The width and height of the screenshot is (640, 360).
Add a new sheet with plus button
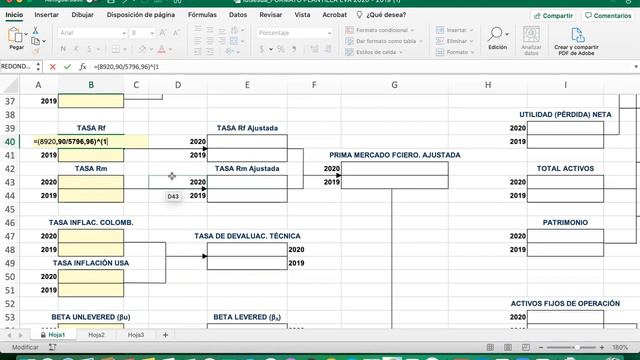coord(165,335)
